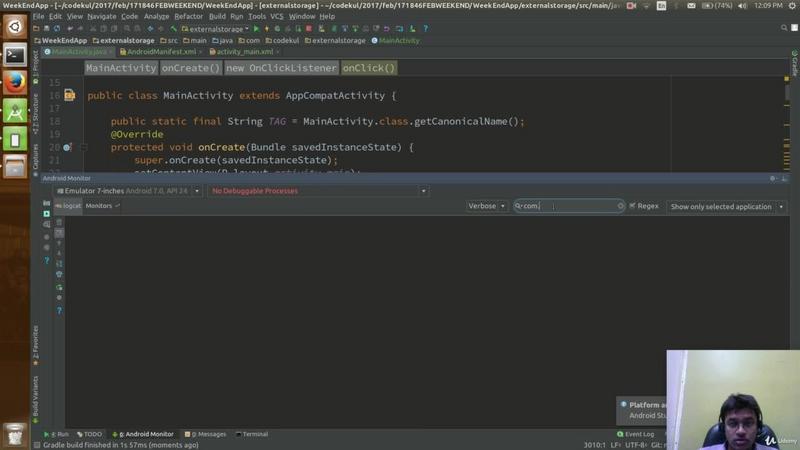This screenshot has height=450, width=800.
Task: Open the No Debuggable Processes dropdown
Action: coord(318,191)
